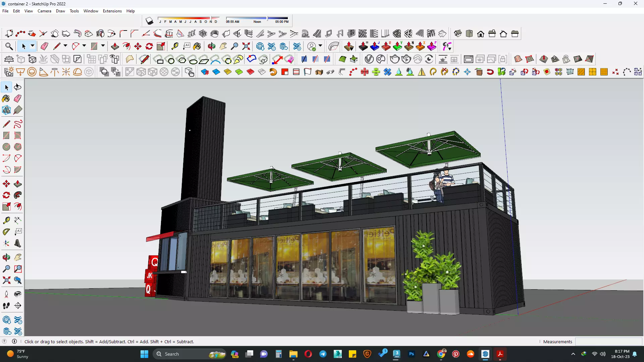644x362 pixels.
Task: Select the Tape Measure tool in left toolbar
Action: (x=6, y=220)
